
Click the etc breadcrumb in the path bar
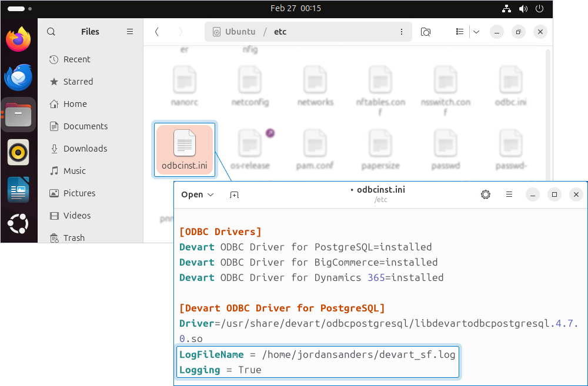point(279,32)
